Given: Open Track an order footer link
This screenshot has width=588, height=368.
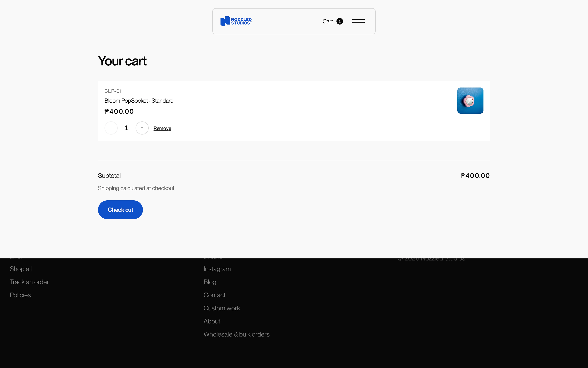Looking at the screenshot, I should click(29, 282).
